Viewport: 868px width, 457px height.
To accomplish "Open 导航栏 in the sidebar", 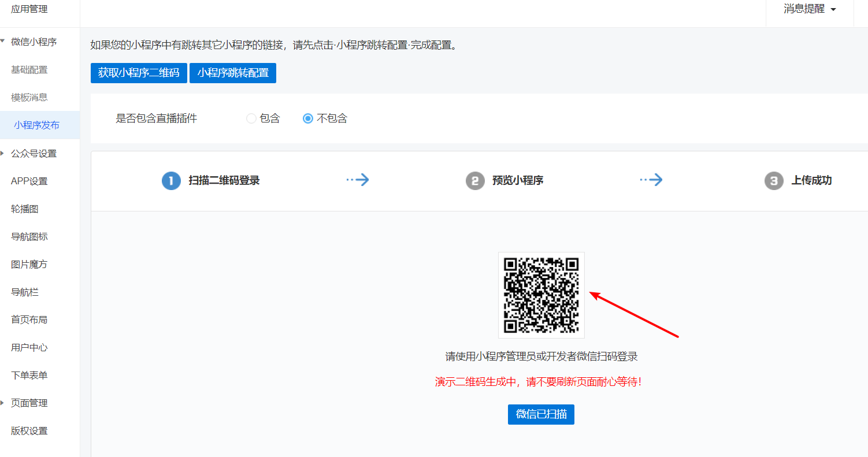I will (25, 292).
